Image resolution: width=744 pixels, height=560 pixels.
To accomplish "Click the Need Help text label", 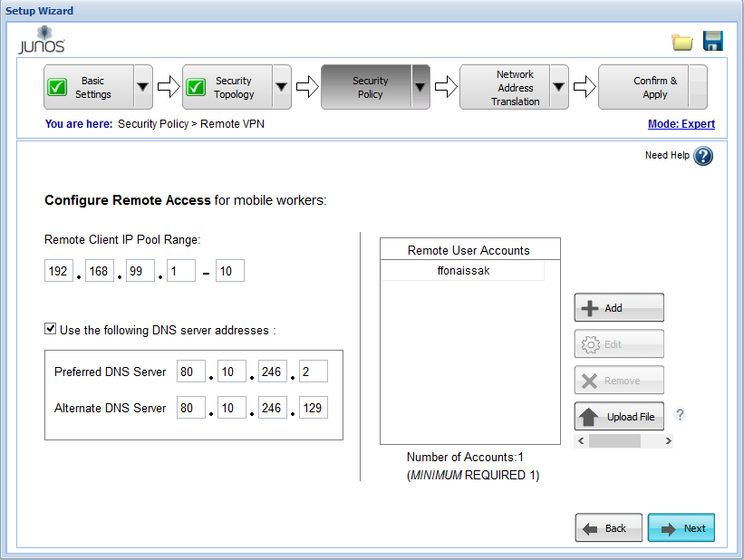I will point(667,155).
